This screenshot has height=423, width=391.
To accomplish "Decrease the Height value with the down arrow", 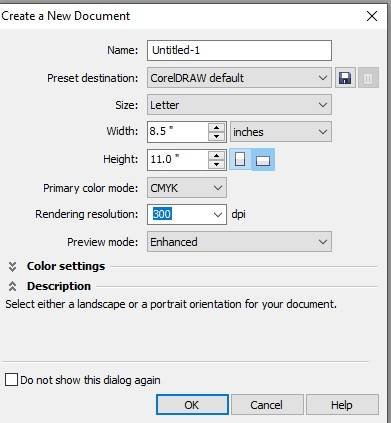I will (217, 164).
